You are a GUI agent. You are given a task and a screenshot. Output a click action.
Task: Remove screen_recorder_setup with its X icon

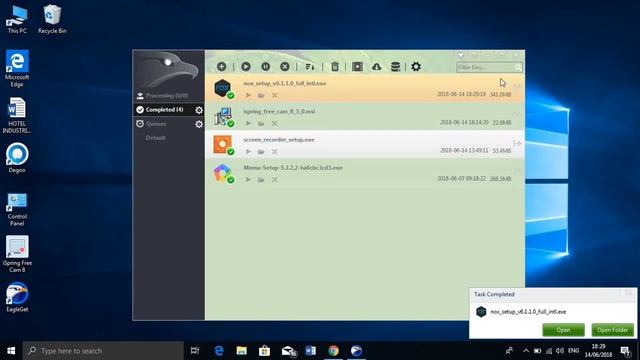[x=275, y=152]
